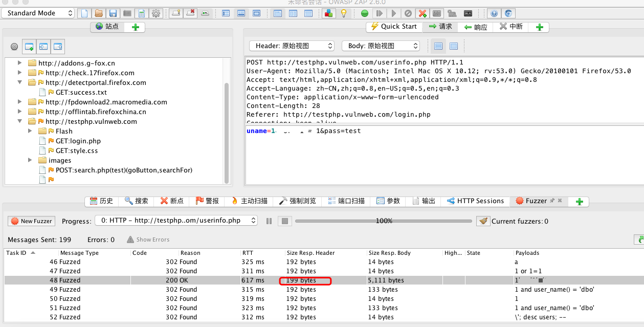Switch to the Quick Start tab
This screenshot has width=644, height=327.
click(x=394, y=27)
